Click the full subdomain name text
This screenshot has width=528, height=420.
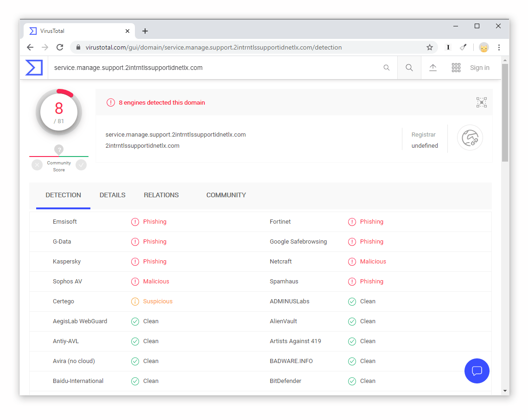[175, 134]
